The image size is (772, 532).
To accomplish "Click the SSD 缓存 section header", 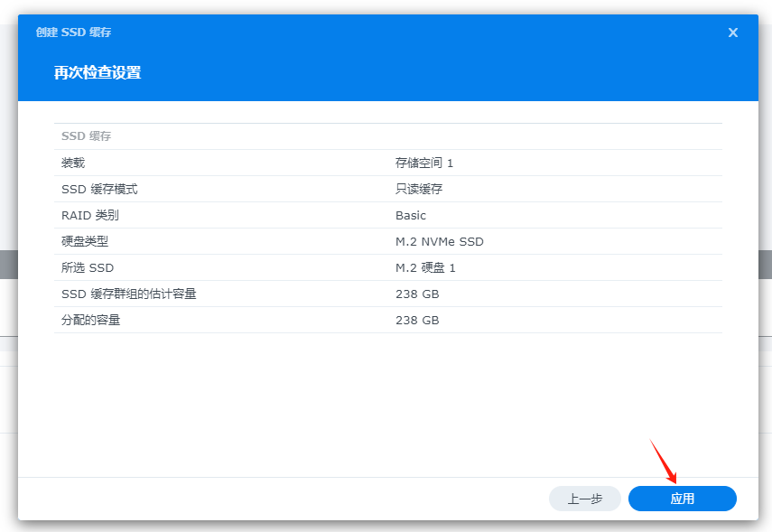I will tap(86, 136).
